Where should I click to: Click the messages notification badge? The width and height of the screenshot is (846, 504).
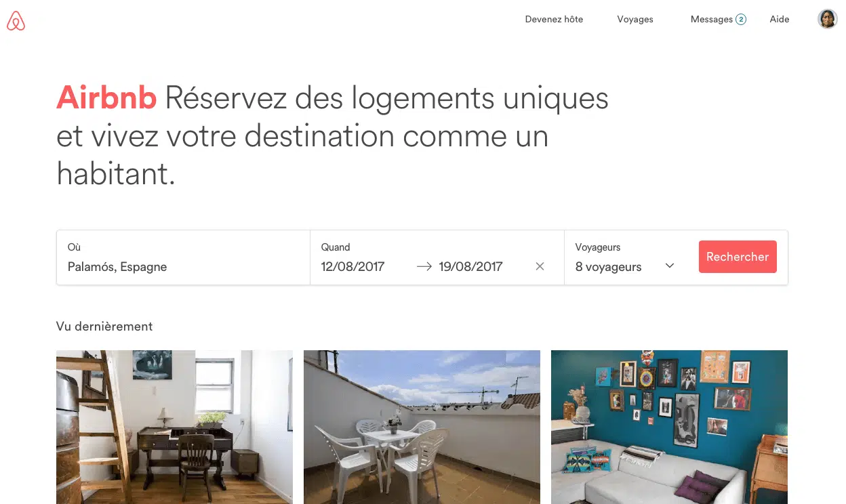coord(740,19)
